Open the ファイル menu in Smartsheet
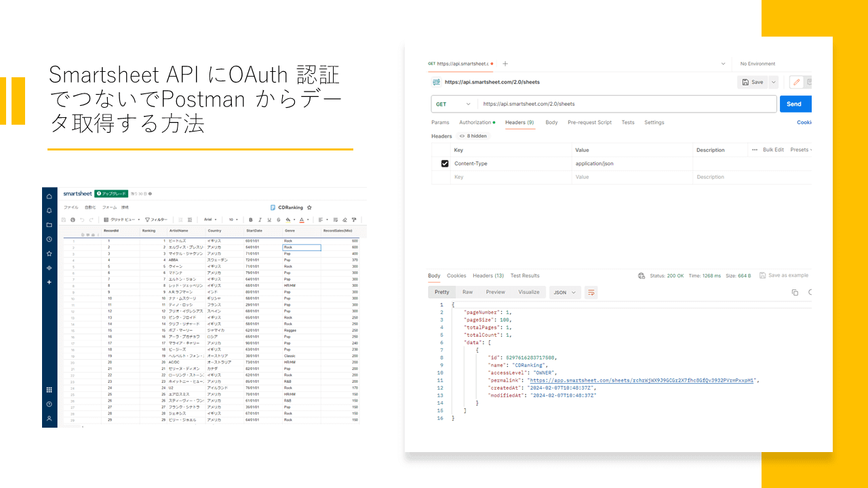The width and height of the screenshot is (868, 488). (71, 207)
